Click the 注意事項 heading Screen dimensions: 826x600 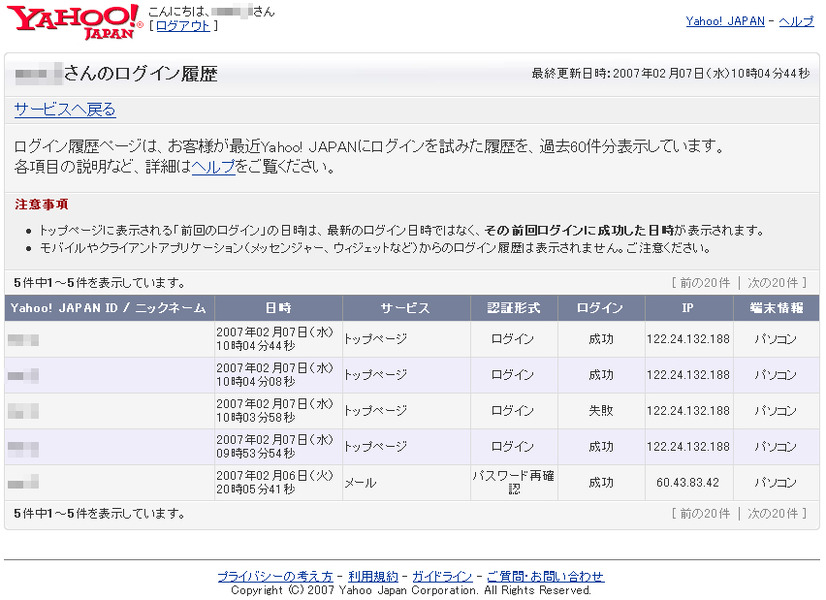[42, 204]
